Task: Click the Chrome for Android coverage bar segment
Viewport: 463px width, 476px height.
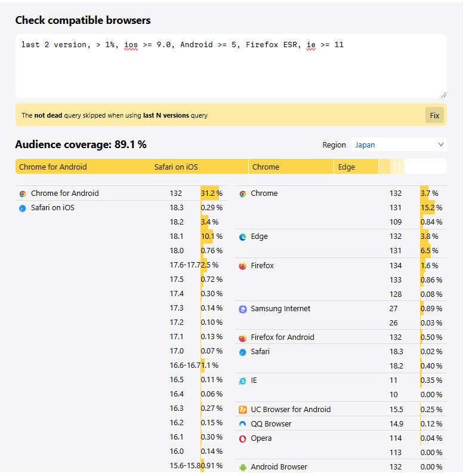Action: [x=82, y=167]
